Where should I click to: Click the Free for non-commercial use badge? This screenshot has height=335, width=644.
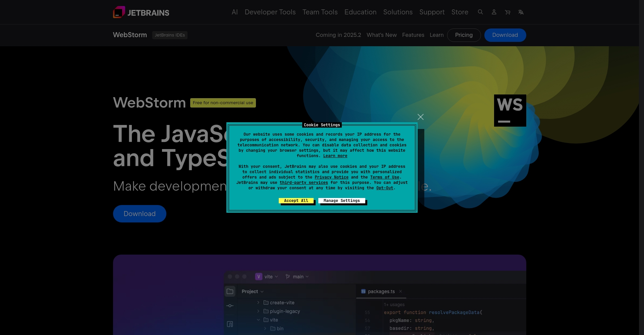[x=223, y=103]
